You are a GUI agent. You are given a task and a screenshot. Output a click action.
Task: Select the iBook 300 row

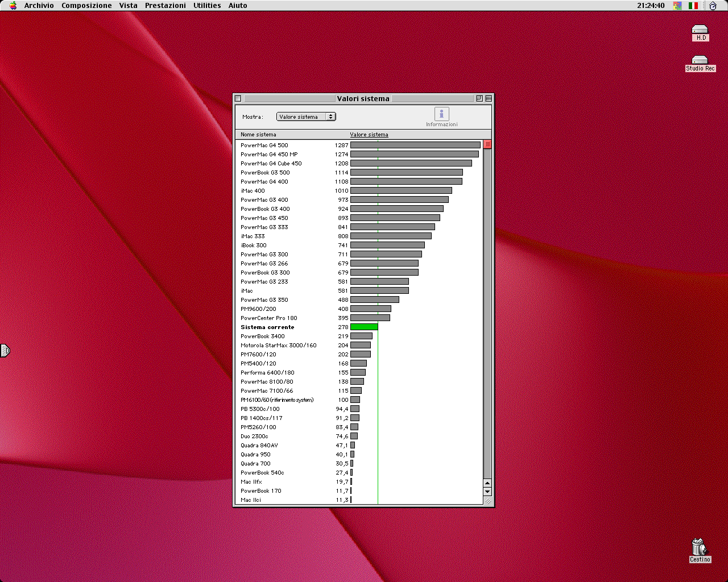coord(359,245)
